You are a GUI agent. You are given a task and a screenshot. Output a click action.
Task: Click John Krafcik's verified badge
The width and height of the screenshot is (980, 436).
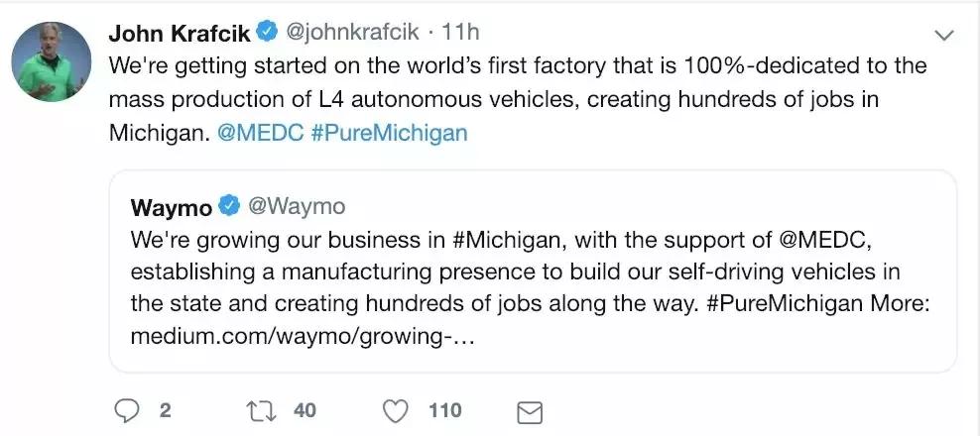(267, 33)
